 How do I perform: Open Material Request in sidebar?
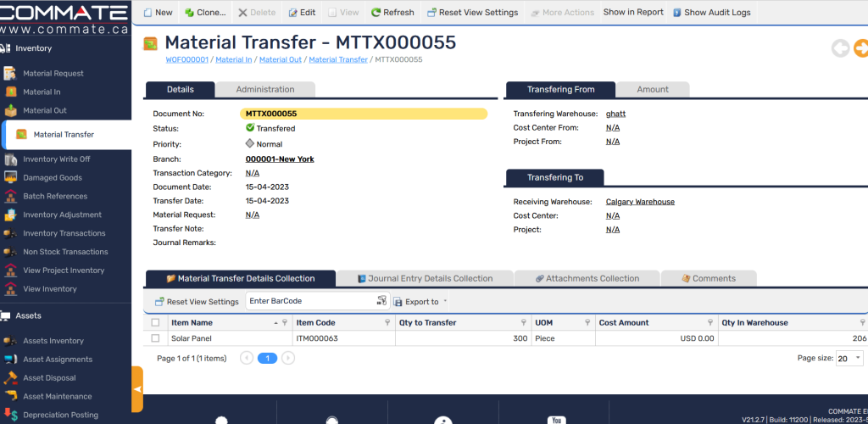tap(53, 73)
